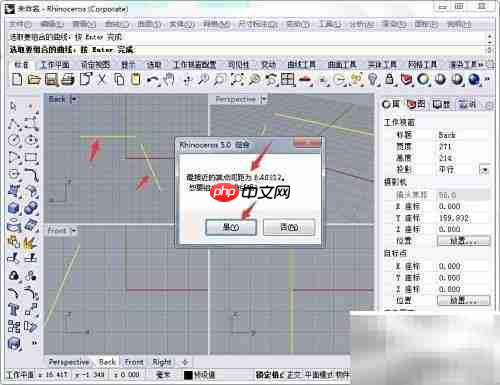Toggle 平面模式 planar mode in status bar
The image size is (500, 385).
[x=319, y=375]
